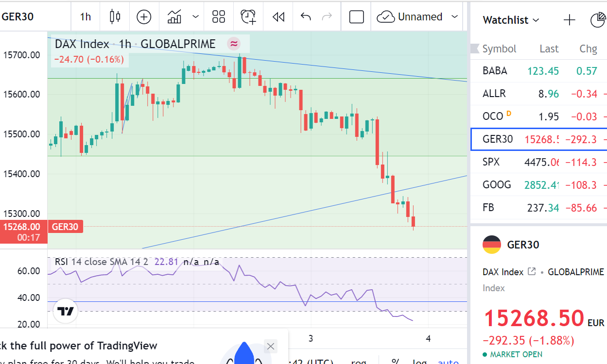Select the 1h timeframe interval

(86, 17)
